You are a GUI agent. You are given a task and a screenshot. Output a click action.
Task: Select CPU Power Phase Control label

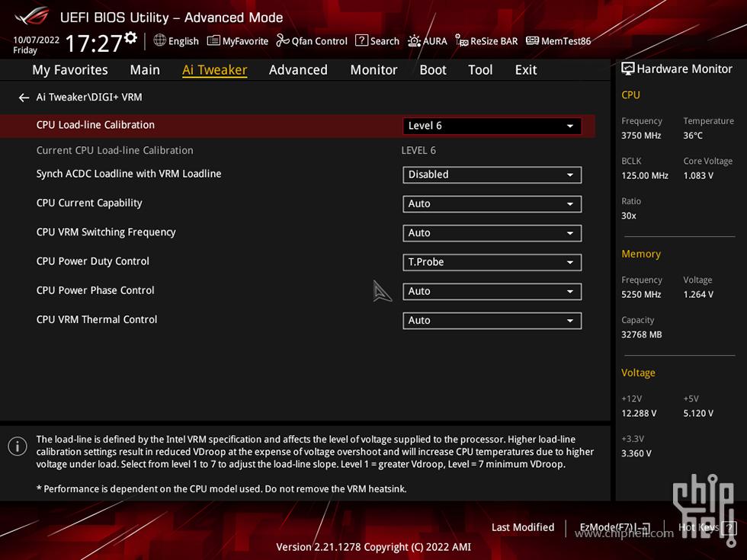click(95, 290)
